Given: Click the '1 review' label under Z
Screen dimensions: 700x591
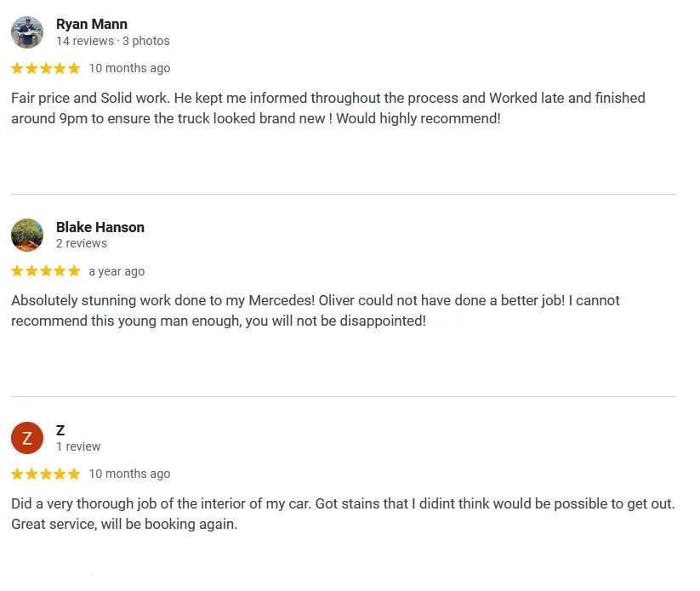Looking at the screenshot, I should 78,446.
